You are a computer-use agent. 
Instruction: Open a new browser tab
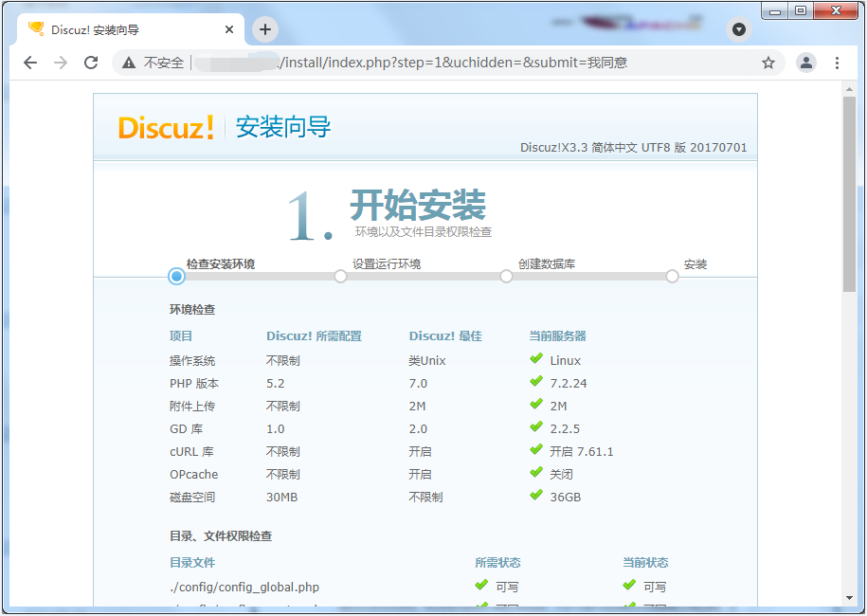pos(264,29)
